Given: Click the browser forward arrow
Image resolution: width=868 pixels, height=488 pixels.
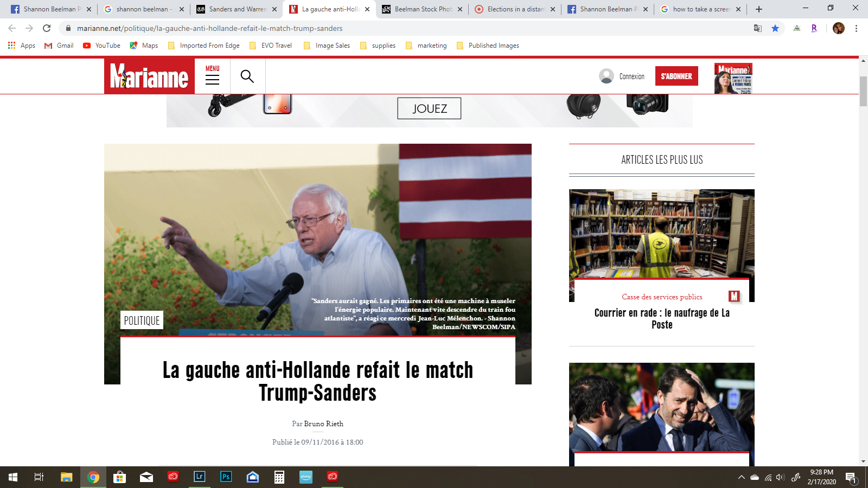Looking at the screenshot, I should (x=29, y=28).
